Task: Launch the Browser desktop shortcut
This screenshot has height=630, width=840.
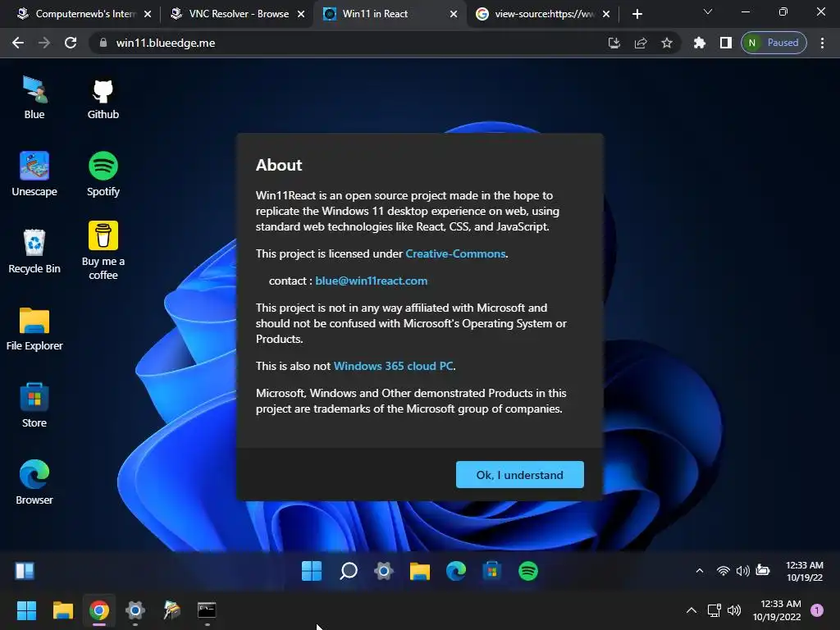Action: pos(34,482)
